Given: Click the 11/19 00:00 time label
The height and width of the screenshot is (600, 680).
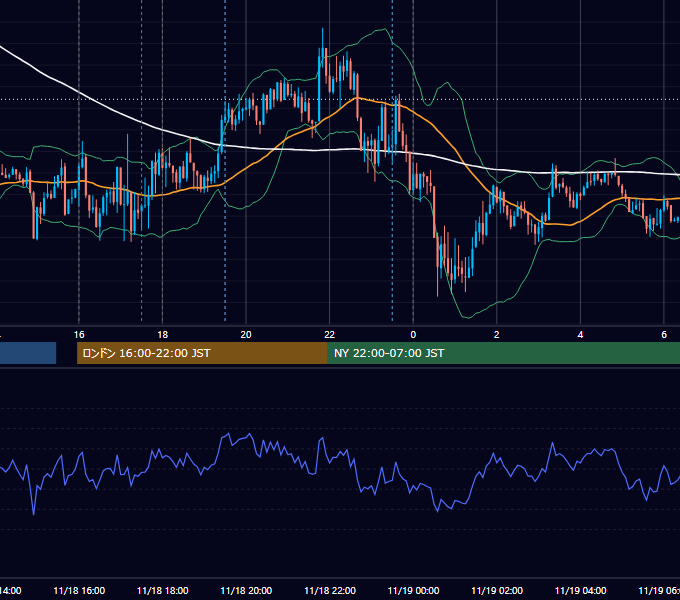Looking at the screenshot, I should (413, 591).
